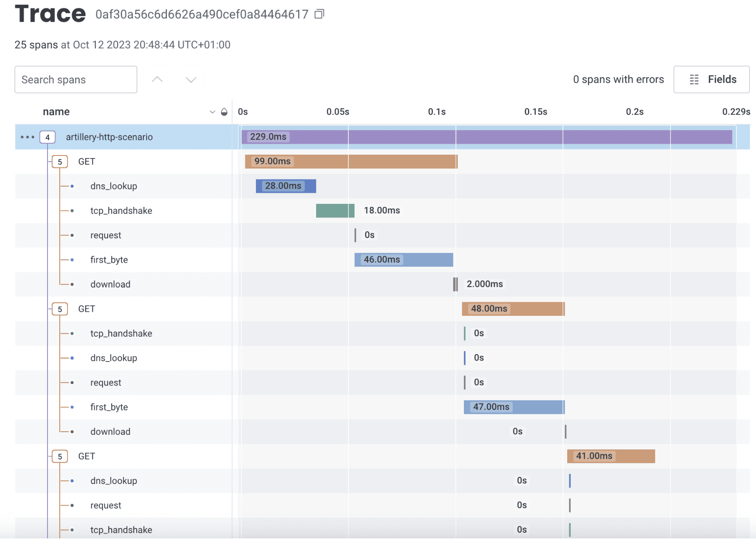The image size is (756, 541).
Task: Open the ellipsis menu on artillery-http-scenario row
Action: point(27,137)
